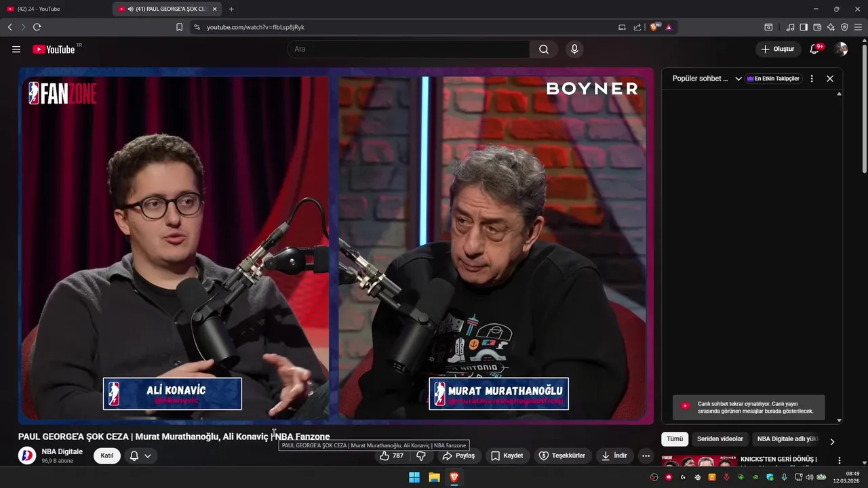Open the site information icon in address bar
868x488 pixels.
pos(197,27)
